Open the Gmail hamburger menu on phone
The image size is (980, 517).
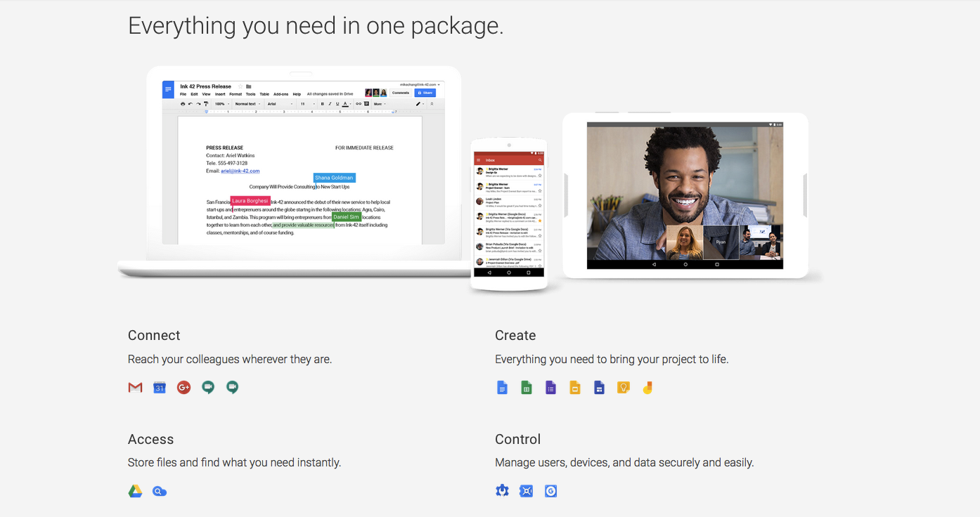pos(478,160)
